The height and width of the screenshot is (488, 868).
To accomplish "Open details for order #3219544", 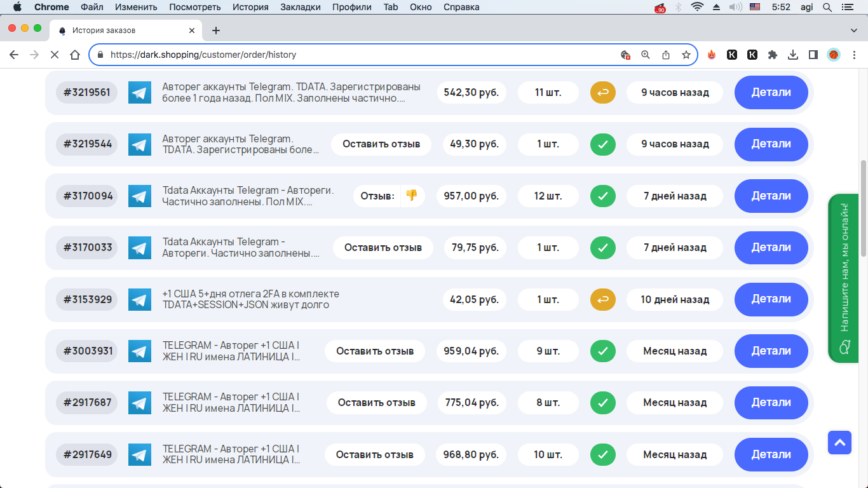I will tap(771, 144).
